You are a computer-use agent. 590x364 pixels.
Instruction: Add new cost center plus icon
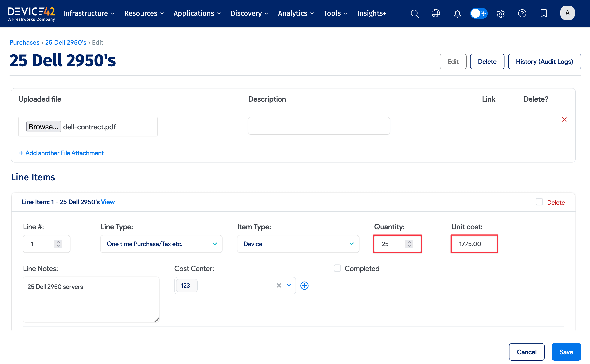point(304,285)
